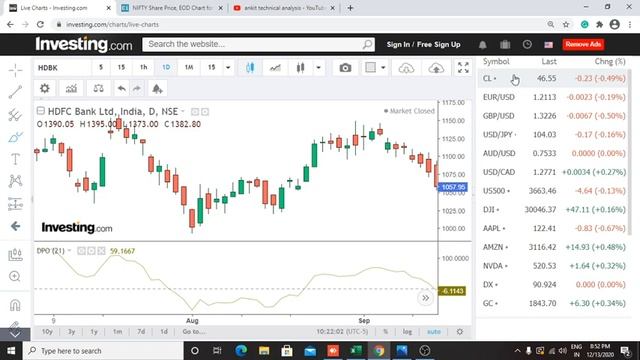Open the measure tool icon
640x360 pixels.
click(16, 255)
